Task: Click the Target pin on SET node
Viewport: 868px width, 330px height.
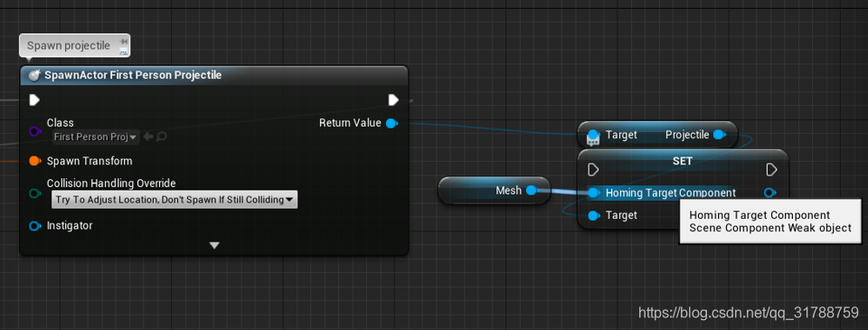Action: click(593, 215)
